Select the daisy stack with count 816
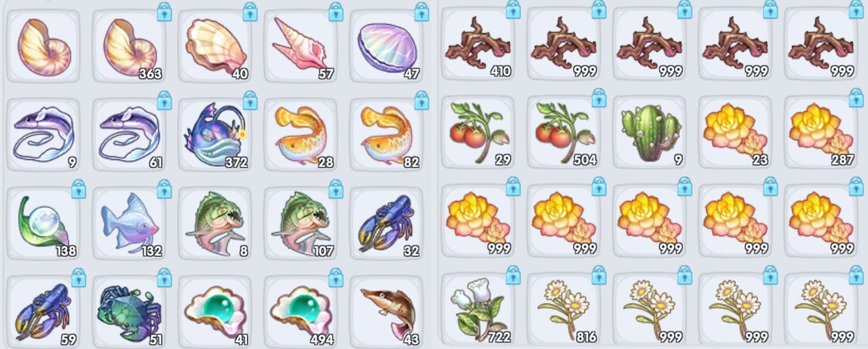Screen dimensions: 868x349 564,310
